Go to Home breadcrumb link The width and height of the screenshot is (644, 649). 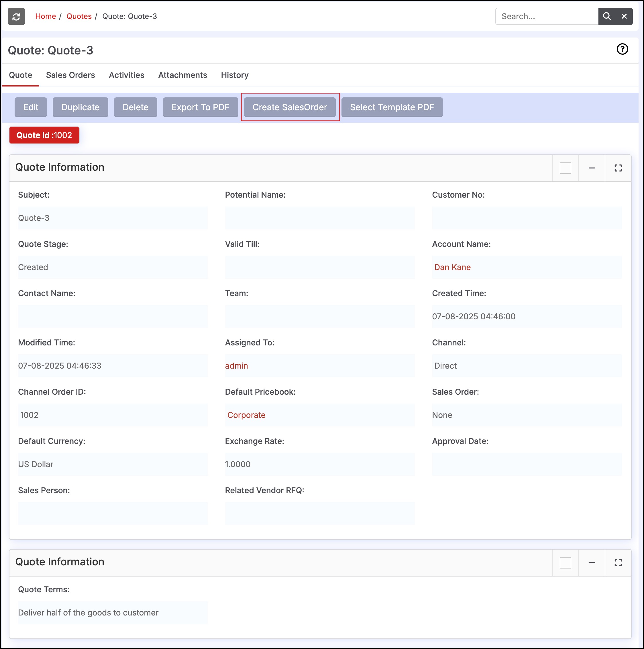[45, 16]
